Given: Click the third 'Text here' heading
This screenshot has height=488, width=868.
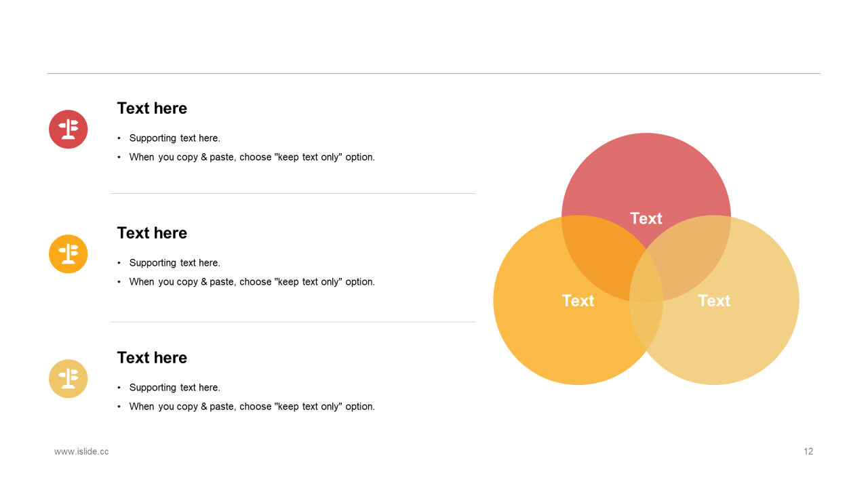Looking at the screenshot, I should tap(152, 358).
